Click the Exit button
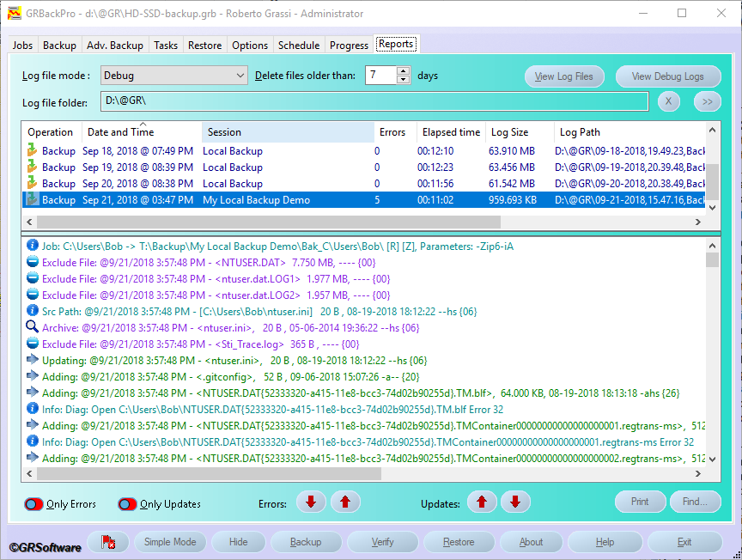742x560 pixels. 684,542
